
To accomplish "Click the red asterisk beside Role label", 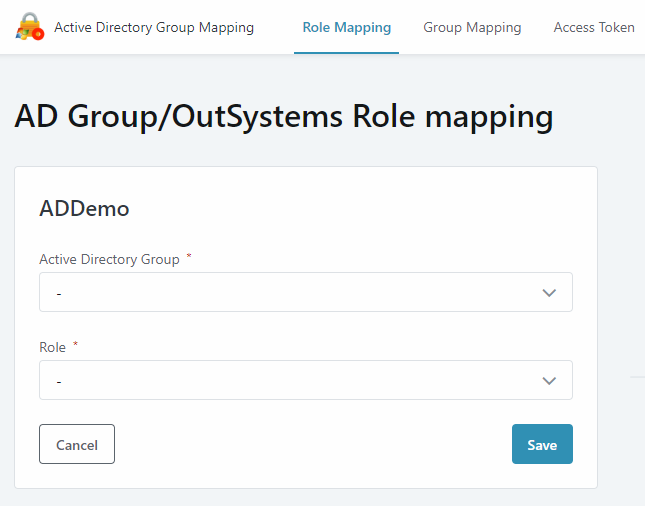I will pos(75,345).
